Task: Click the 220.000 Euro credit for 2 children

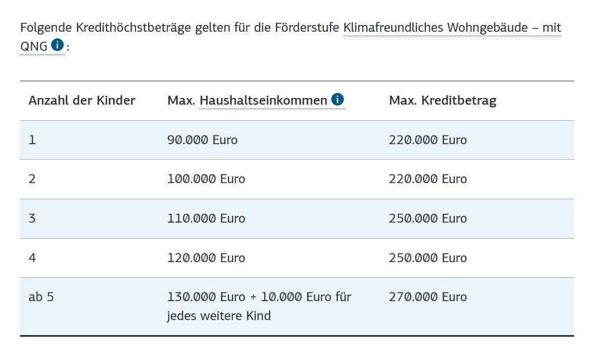Action: [x=428, y=179]
